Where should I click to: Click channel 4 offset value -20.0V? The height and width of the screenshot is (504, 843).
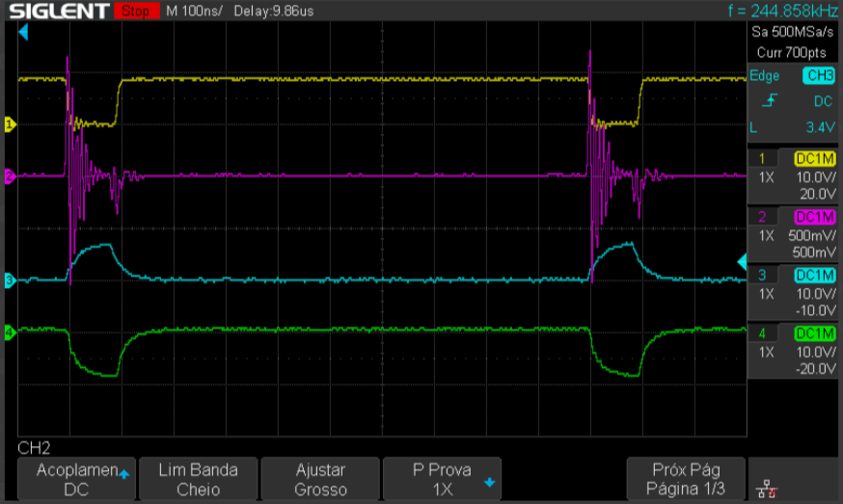[x=816, y=368]
